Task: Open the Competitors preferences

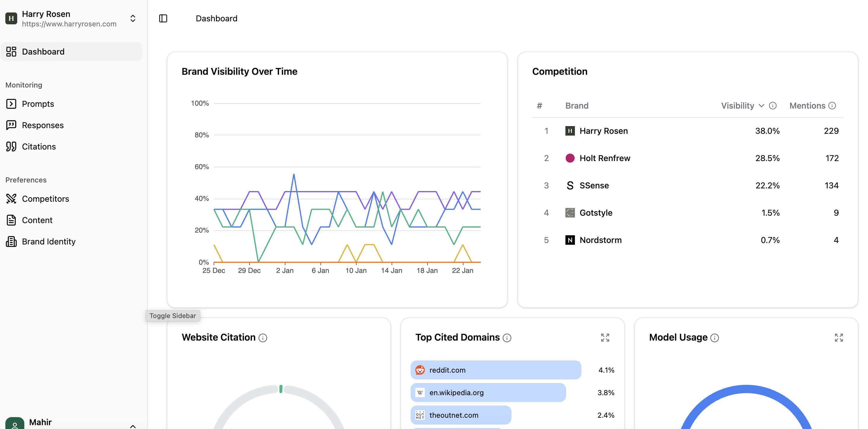Action: point(45,199)
